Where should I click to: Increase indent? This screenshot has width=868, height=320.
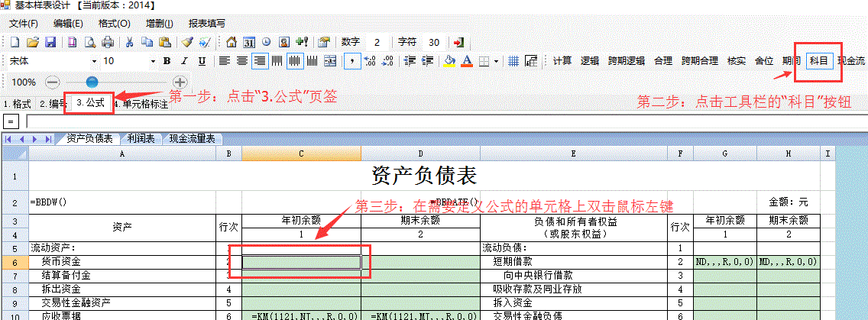click(x=427, y=61)
